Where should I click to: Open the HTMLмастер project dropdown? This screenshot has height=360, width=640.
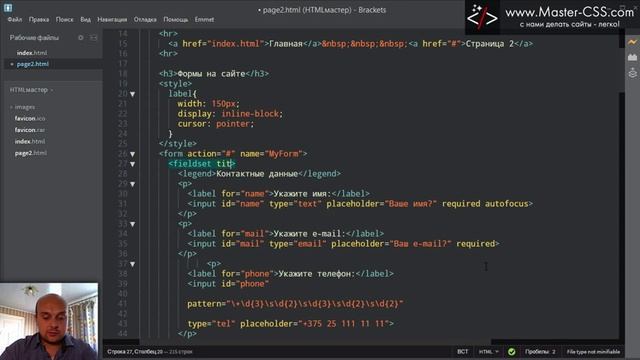tap(31, 90)
